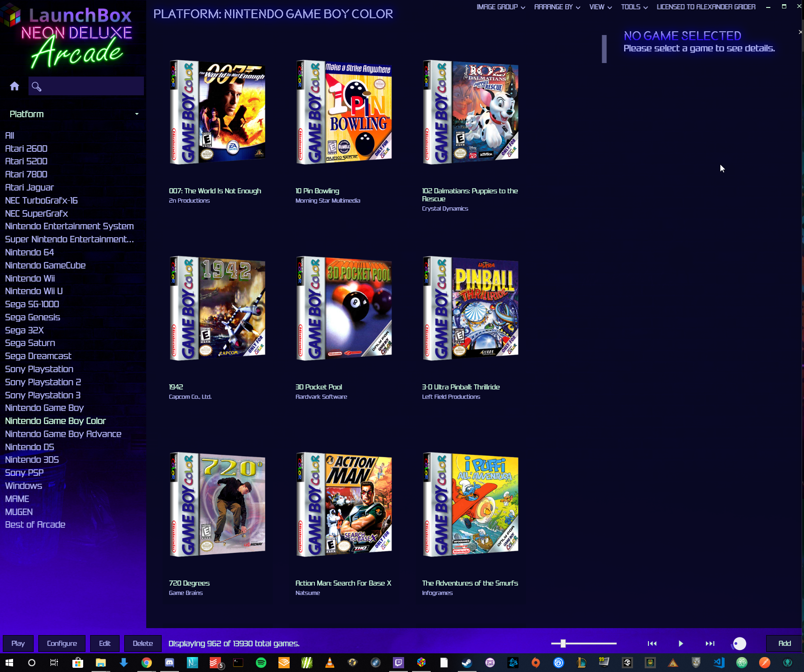Select the NEC TurboGrafx-16 platform
The width and height of the screenshot is (804, 672).
42,200
